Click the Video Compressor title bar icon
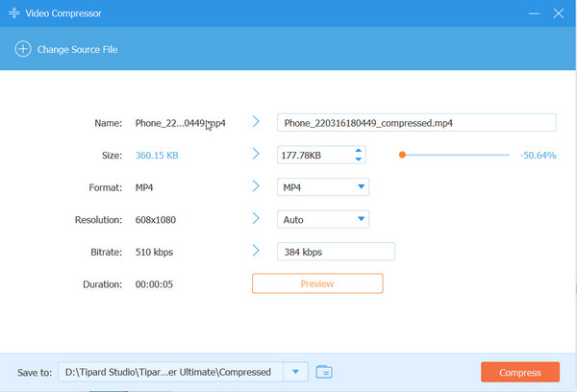 [16, 14]
